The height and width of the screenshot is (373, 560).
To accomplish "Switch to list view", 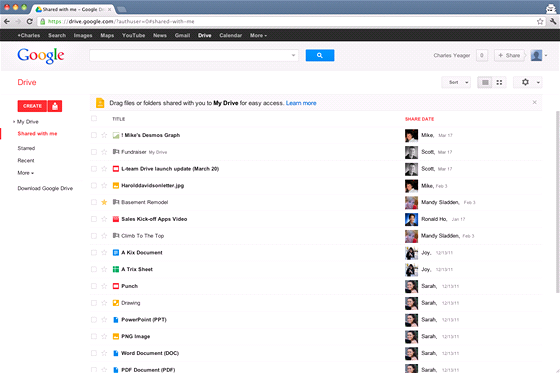I will [485, 83].
